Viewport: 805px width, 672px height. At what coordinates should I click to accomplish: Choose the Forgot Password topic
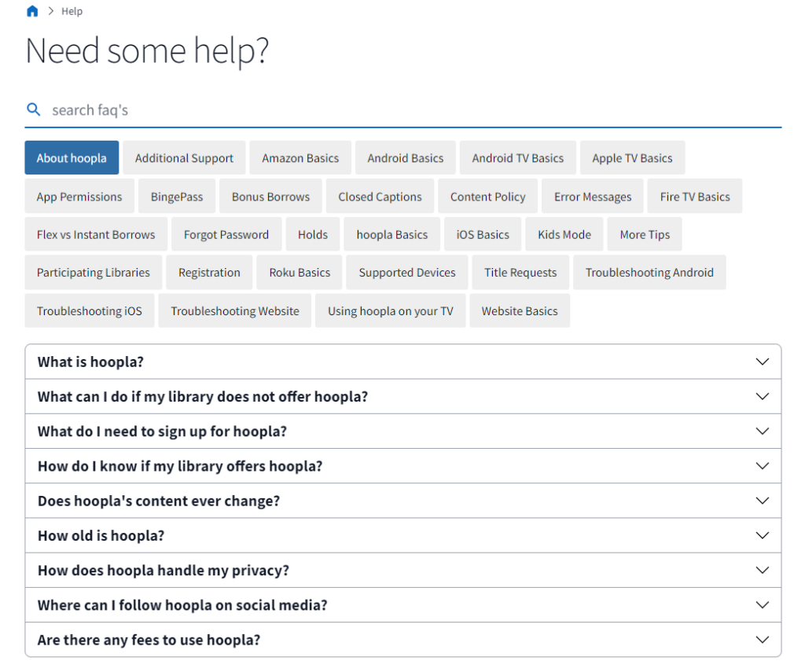(x=226, y=234)
